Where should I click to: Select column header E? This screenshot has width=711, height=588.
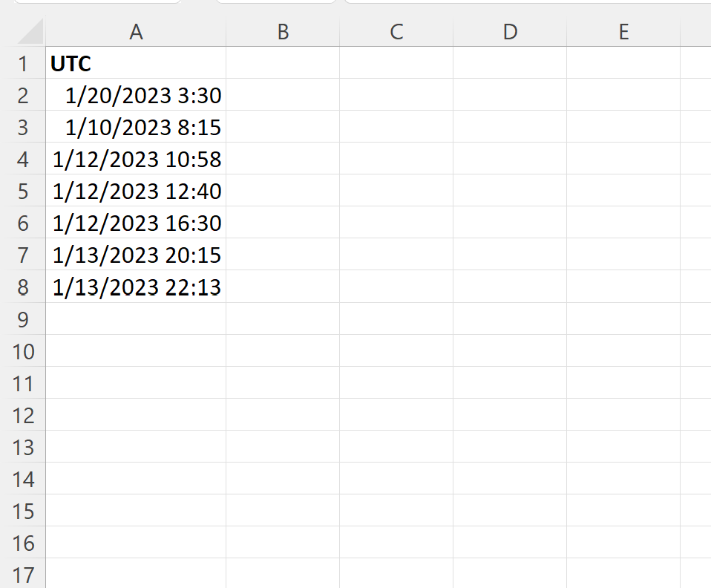coord(623,32)
